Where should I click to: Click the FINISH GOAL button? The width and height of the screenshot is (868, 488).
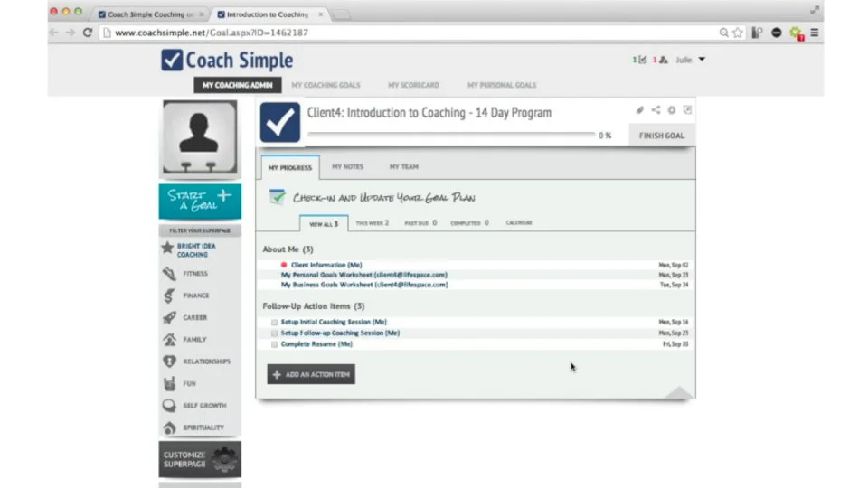tap(662, 136)
